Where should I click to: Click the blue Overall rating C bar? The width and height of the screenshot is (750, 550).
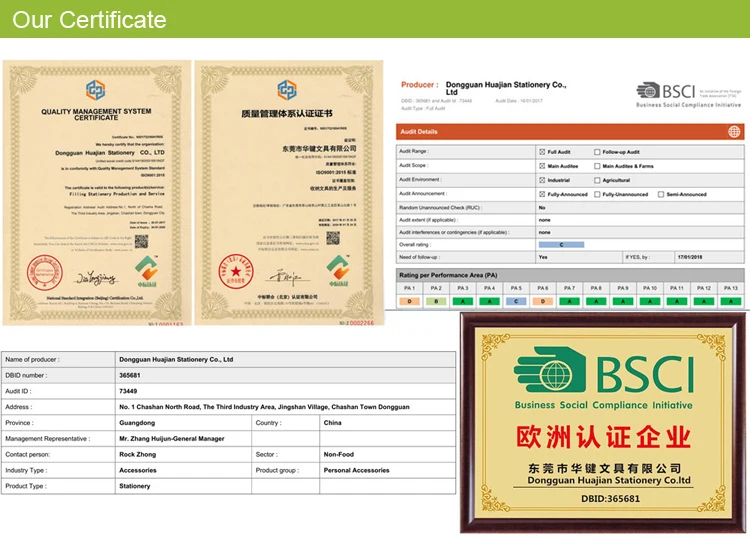[x=561, y=244]
